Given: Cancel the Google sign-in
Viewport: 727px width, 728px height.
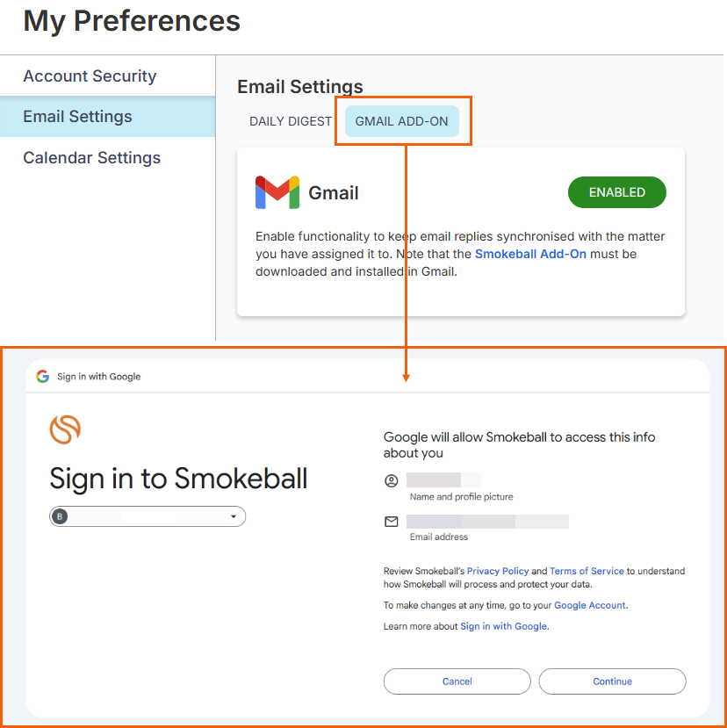Looking at the screenshot, I should 457,681.
